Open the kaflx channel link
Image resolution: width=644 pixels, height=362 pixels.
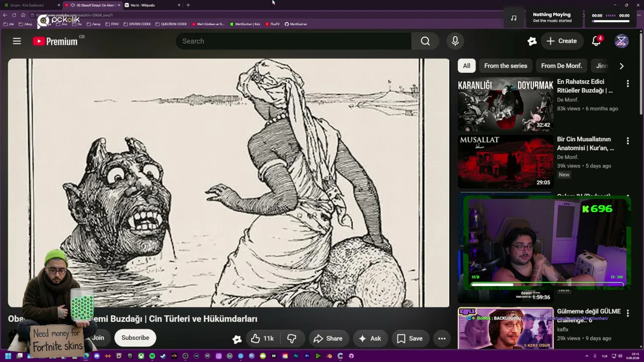562,330
